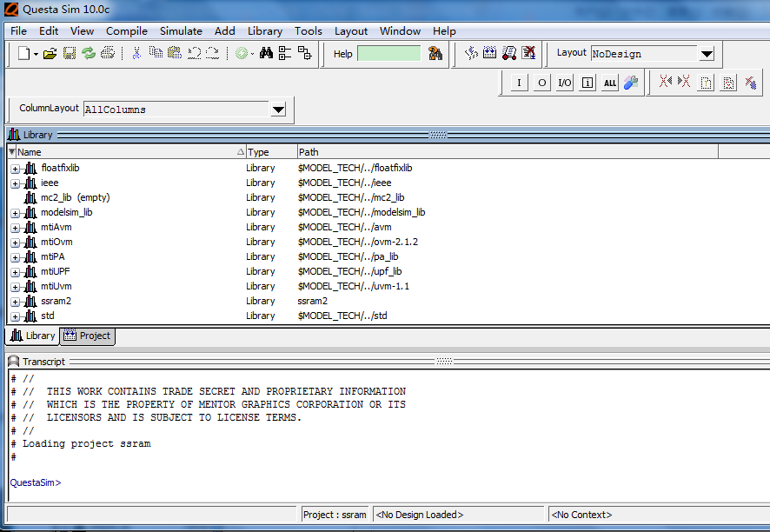Click the blue wrench filter settings icon
Screen dimensions: 770x532
pos(631,83)
